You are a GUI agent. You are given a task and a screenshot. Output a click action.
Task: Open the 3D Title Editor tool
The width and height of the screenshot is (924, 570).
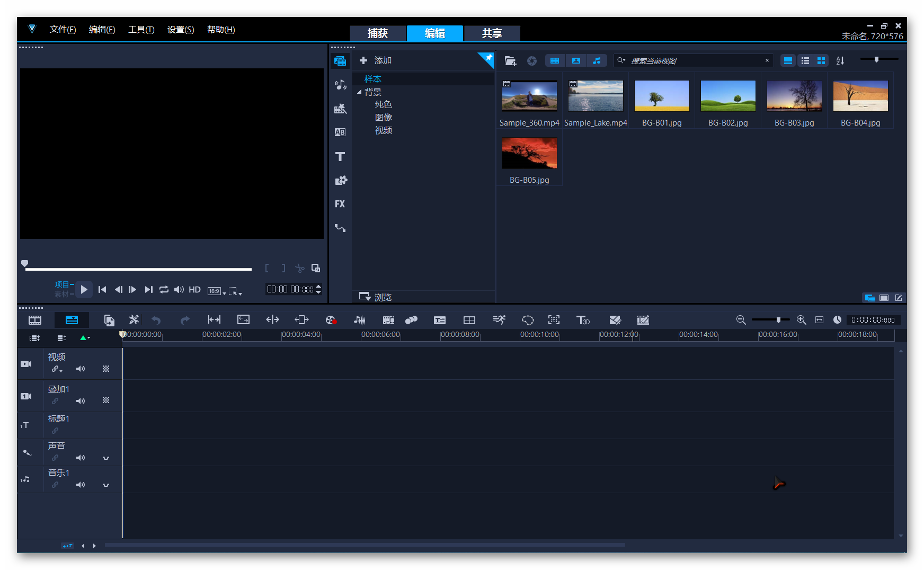583,320
